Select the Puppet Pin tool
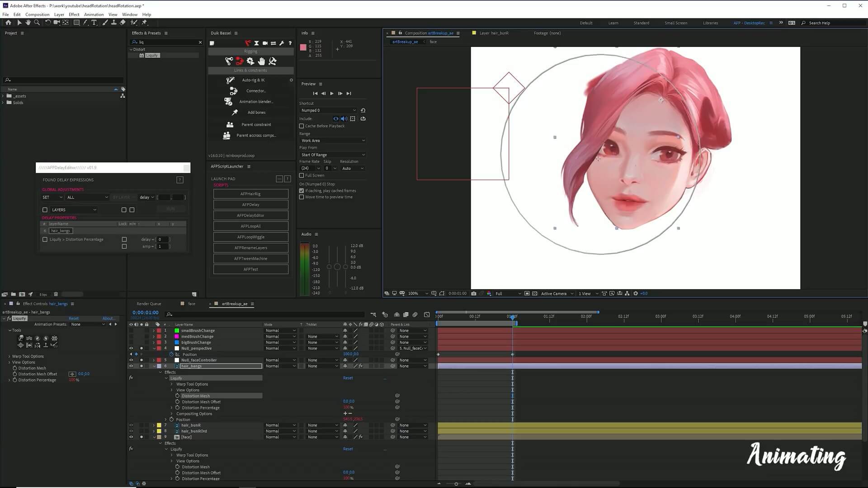This screenshot has height=488, width=868. click(145, 22)
